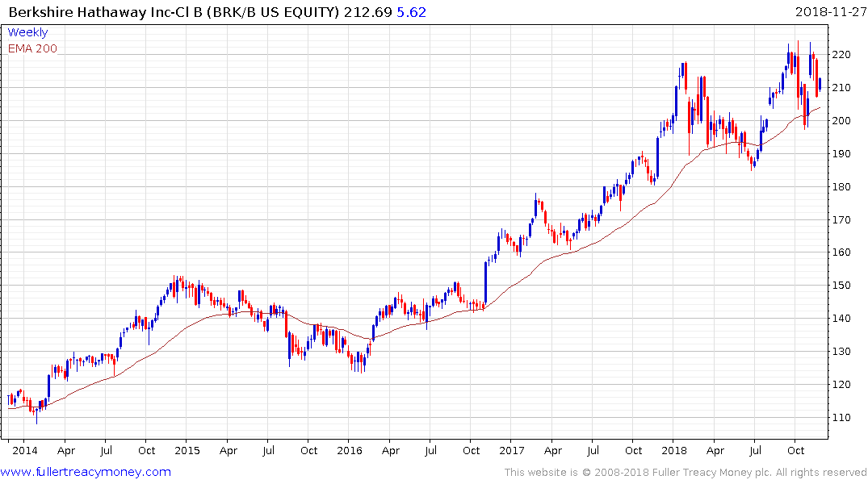
Task: Select the 210 price axis label
Action: tap(841, 87)
